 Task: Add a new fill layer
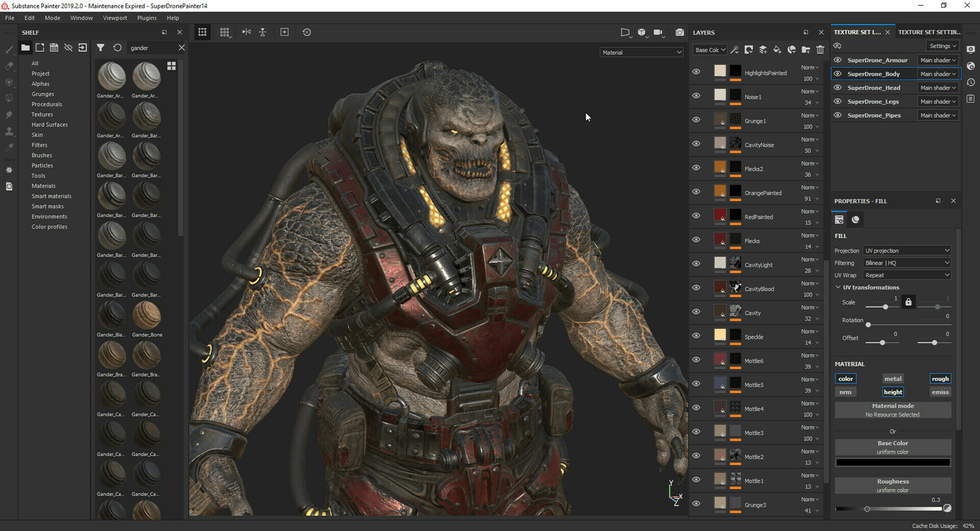click(x=778, y=50)
